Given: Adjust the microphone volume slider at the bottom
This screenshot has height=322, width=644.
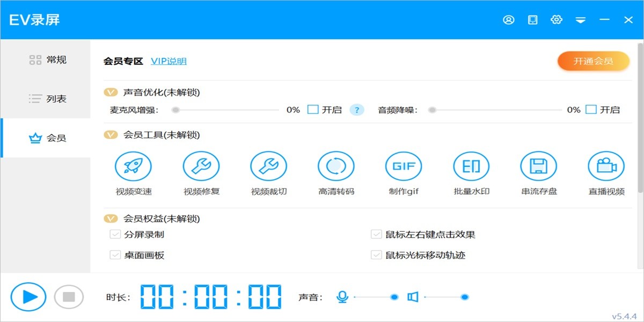Looking at the screenshot, I should (394, 296).
